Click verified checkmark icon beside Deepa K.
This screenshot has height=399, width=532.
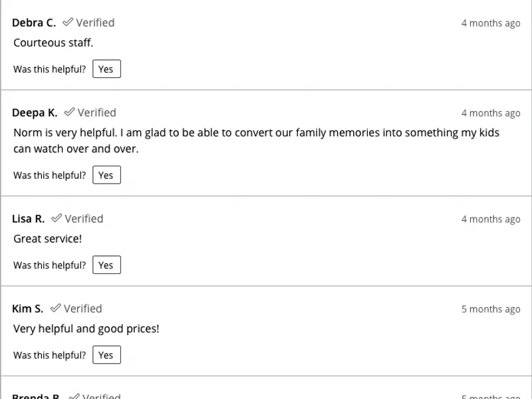pyautogui.click(x=70, y=112)
